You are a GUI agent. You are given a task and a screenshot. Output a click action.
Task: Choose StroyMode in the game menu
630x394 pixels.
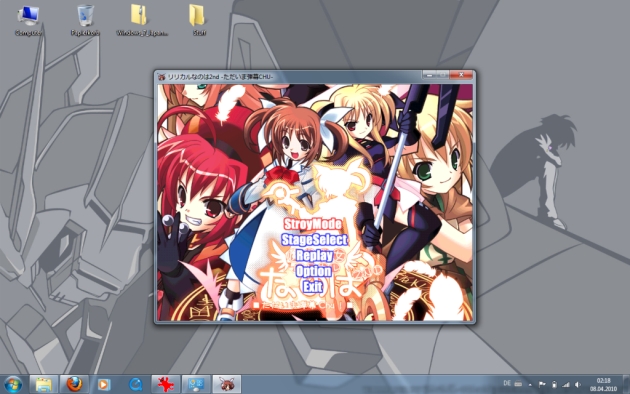tap(313, 224)
